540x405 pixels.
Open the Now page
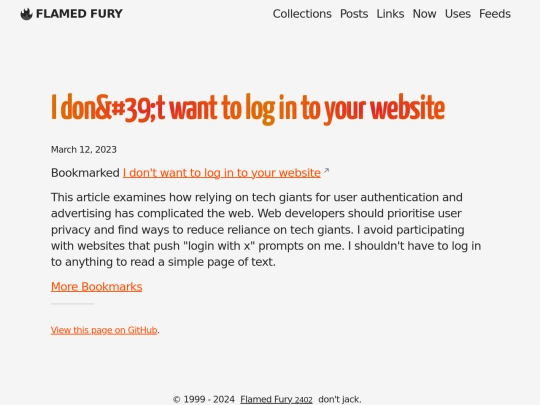pyautogui.click(x=424, y=14)
